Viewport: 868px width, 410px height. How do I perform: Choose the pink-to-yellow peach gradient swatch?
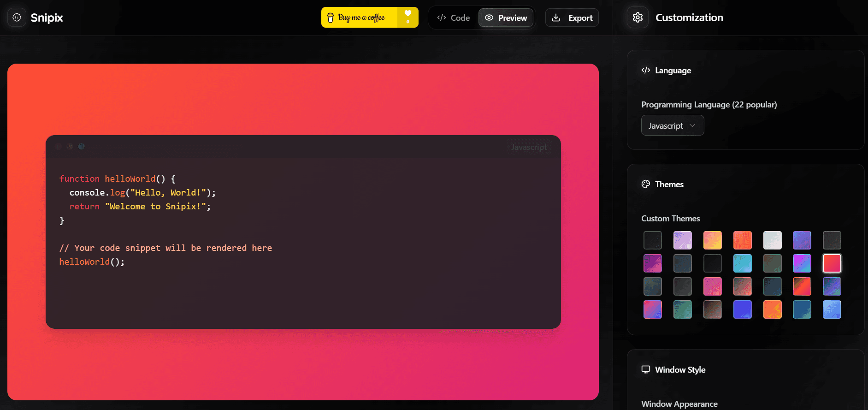tap(712, 240)
